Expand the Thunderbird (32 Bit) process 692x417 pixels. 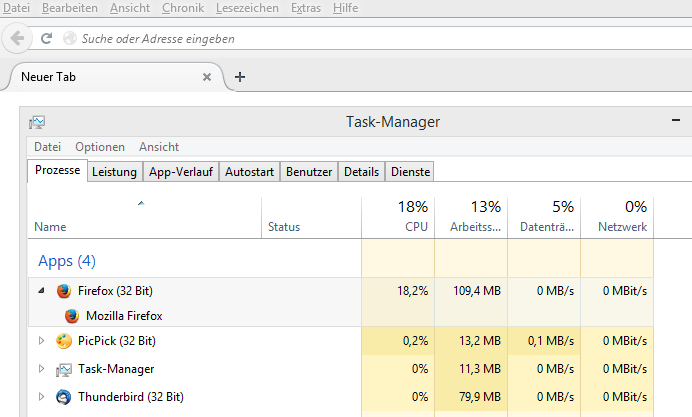[x=42, y=397]
